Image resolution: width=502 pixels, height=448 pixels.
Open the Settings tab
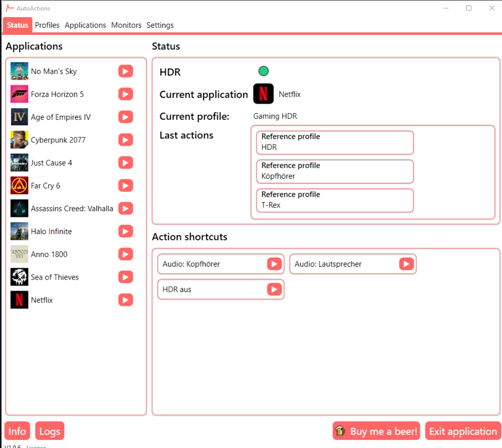tap(160, 25)
